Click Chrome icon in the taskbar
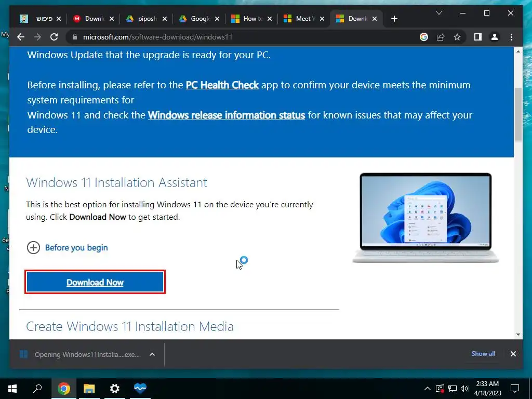Screen dimensions: 532x399 pos(64,388)
